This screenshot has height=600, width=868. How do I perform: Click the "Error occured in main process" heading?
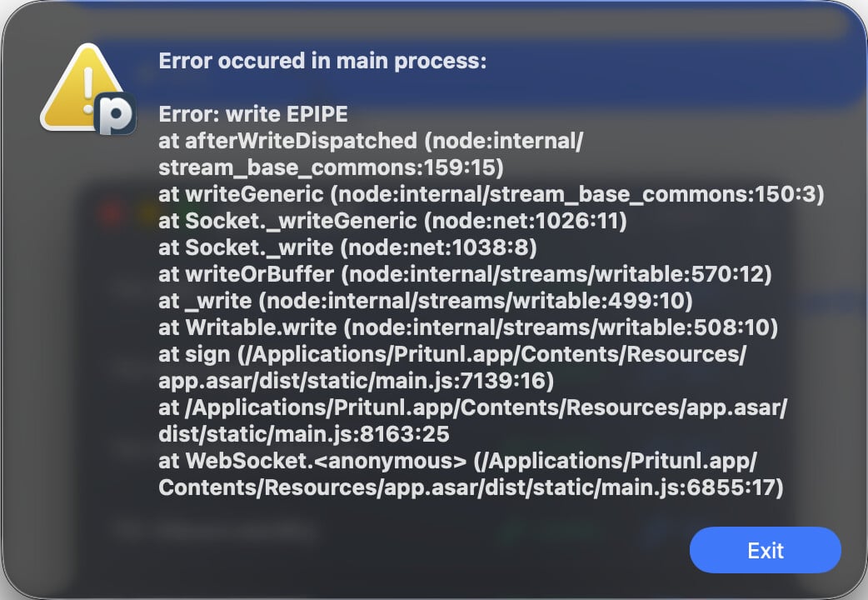click(322, 61)
